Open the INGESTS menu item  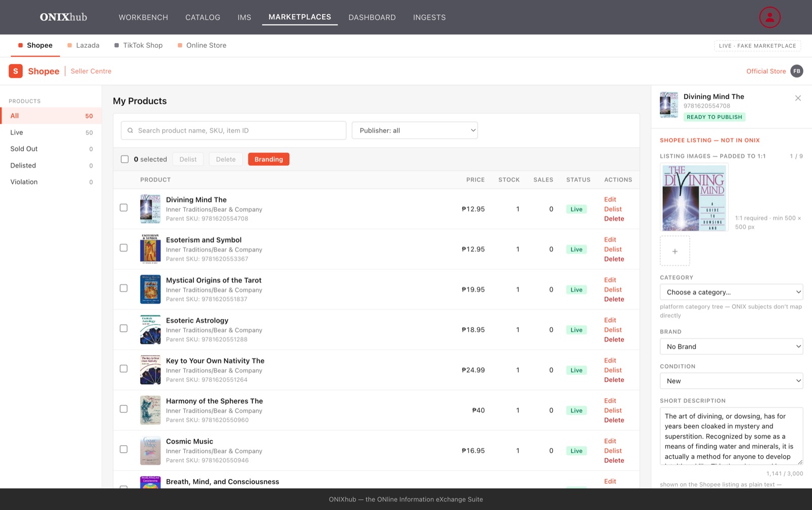[x=429, y=17]
